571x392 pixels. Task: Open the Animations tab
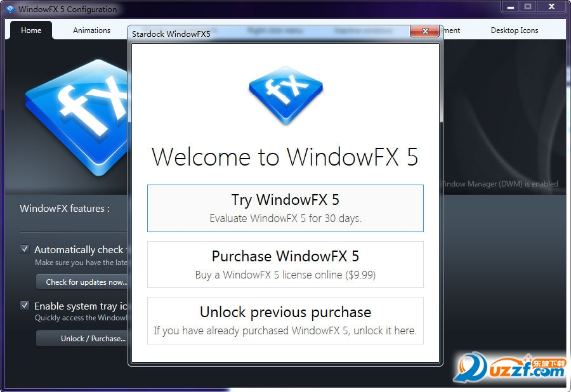pos(91,30)
